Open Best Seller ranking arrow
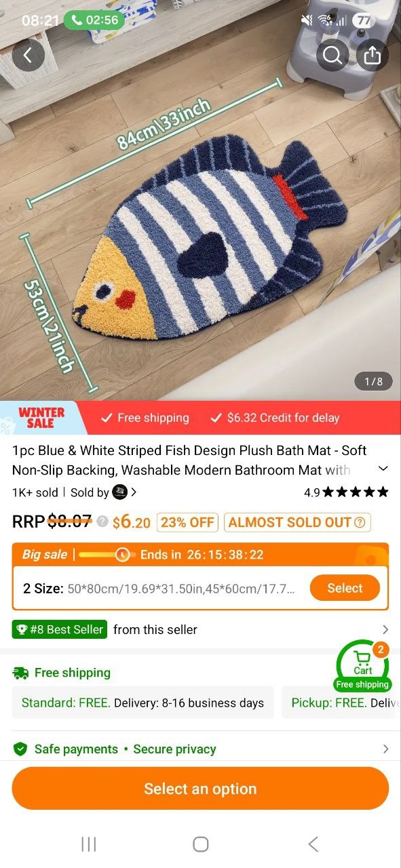Viewport: 401px width, 868px height. 385,629
